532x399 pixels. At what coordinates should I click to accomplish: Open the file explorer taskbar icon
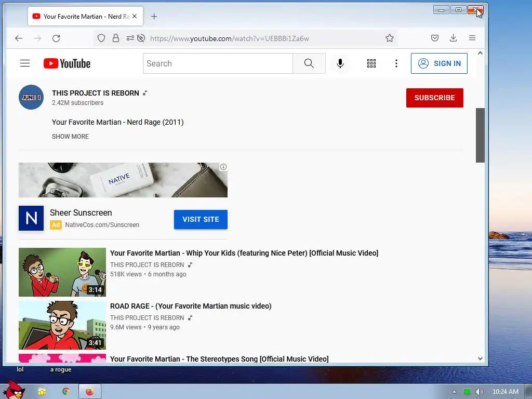(x=42, y=392)
